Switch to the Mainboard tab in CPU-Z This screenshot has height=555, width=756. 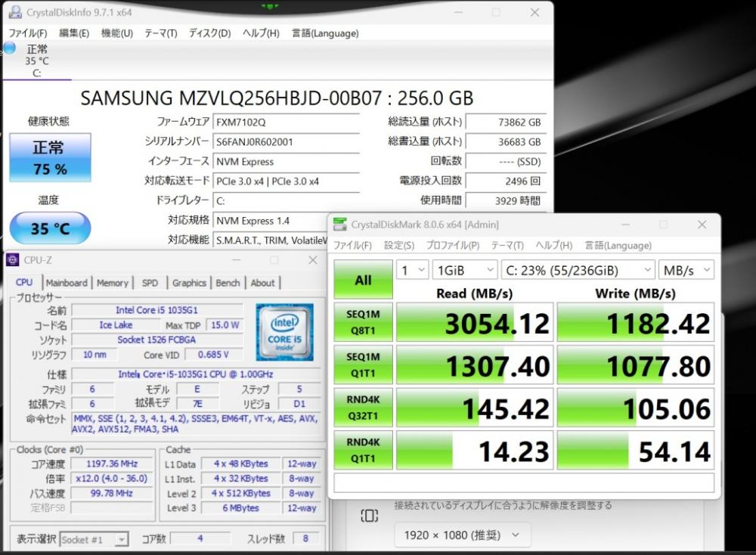[x=67, y=283]
